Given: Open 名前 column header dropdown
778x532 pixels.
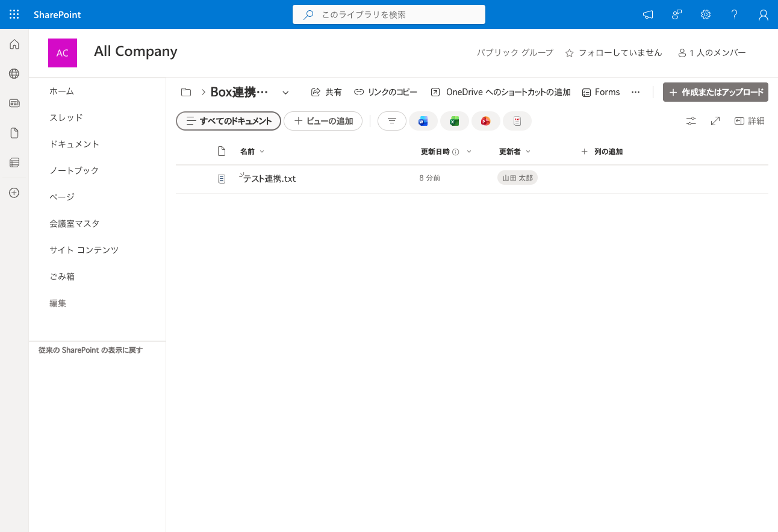Looking at the screenshot, I should pos(252,152).
